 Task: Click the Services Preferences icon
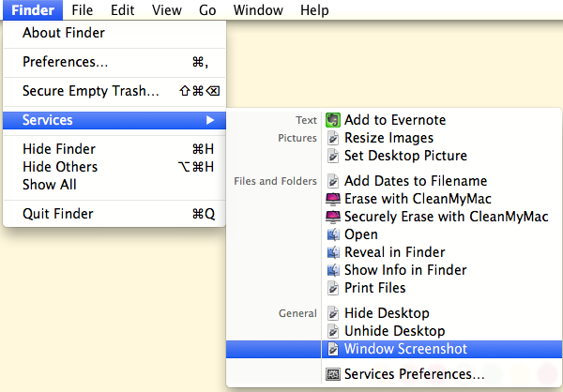tap(333, 374)
